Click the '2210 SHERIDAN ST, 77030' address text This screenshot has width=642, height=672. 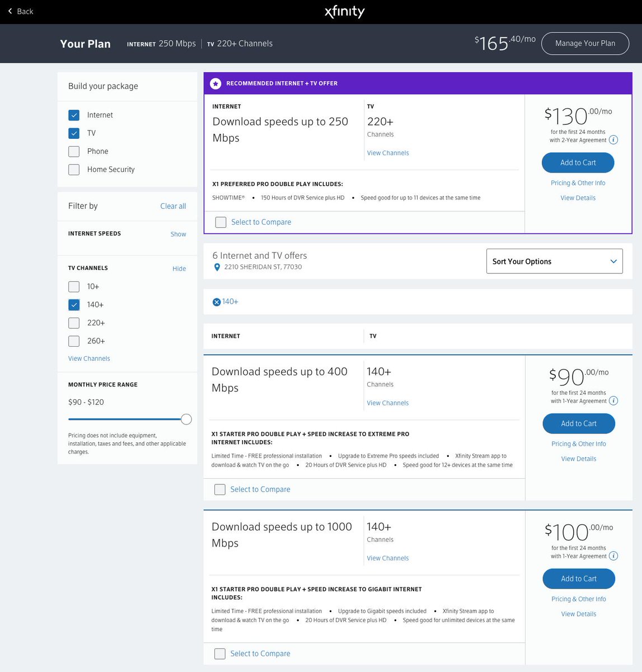click(263, 267)
